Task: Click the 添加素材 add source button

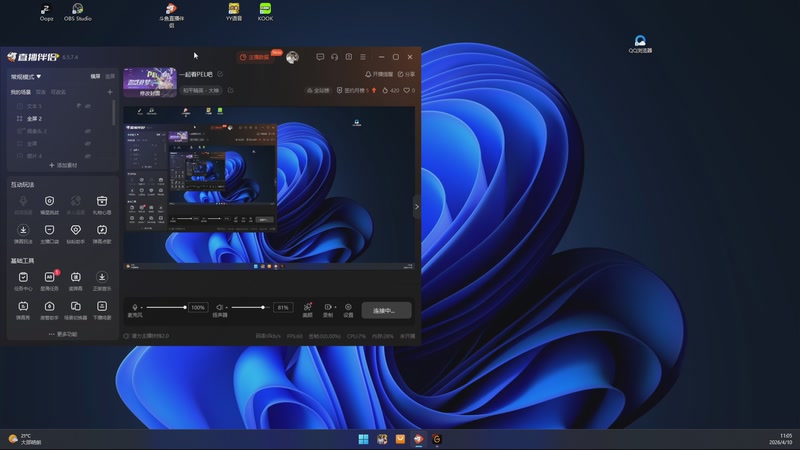Action: click(62, 165)
